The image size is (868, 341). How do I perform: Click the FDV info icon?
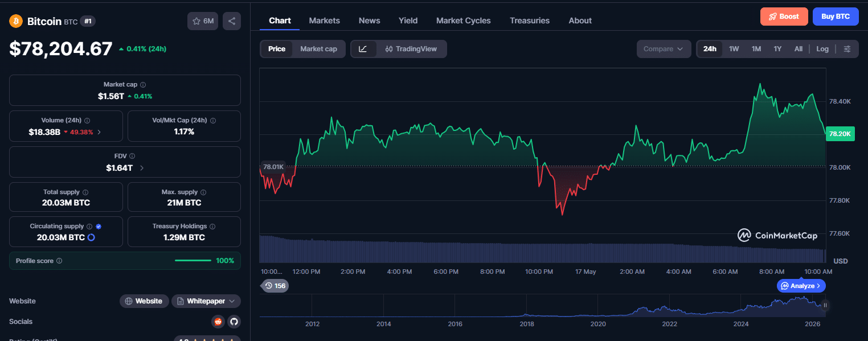[x=132, y=156]
